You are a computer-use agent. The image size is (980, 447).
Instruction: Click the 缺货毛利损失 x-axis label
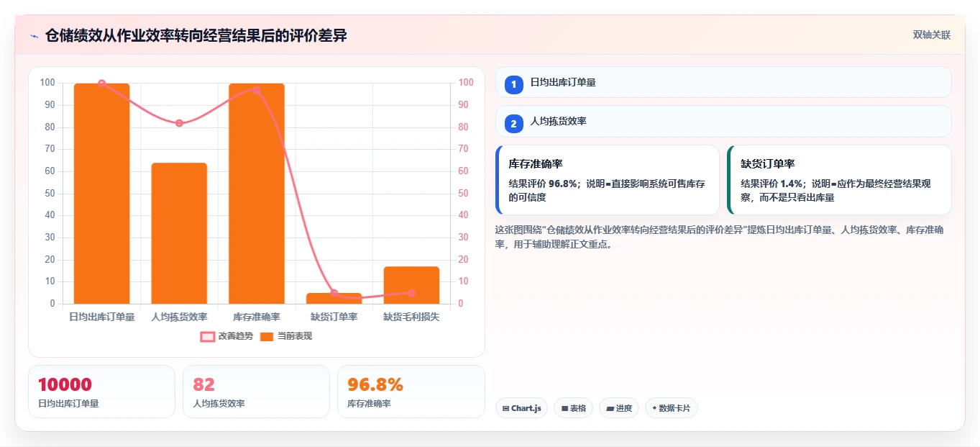(411, 317)
